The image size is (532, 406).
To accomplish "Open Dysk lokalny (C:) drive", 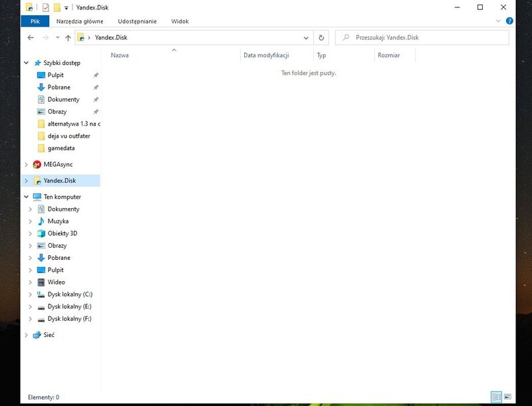I will [70, 294].
